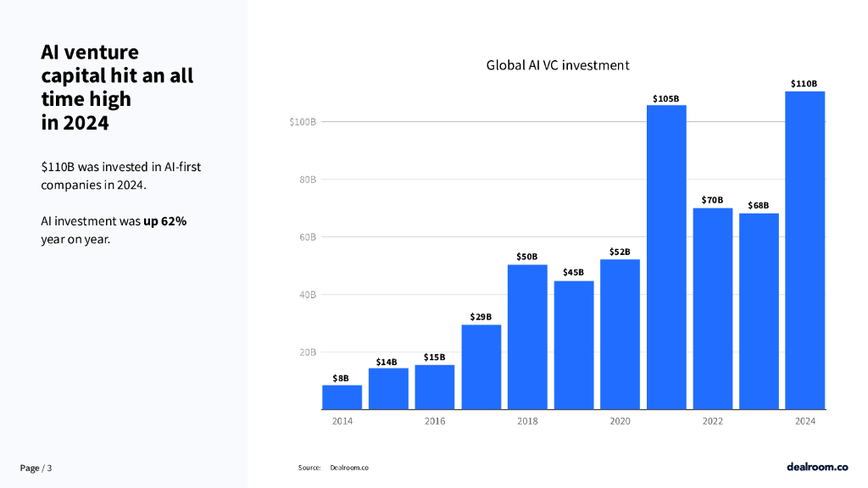The height and width of the screenshot is (488, 868).
Task: Select the bar labeled $45B
Action: point(574,345)
